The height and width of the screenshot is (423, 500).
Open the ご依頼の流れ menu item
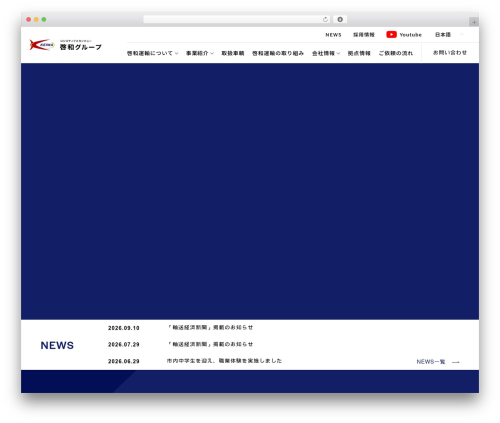click(x=395, y=53)
